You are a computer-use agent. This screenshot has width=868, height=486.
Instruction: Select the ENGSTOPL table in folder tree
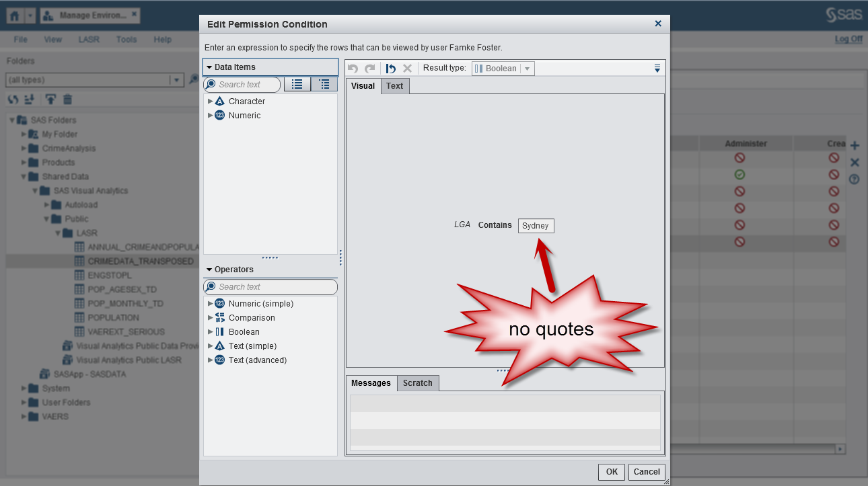[110, 275]
